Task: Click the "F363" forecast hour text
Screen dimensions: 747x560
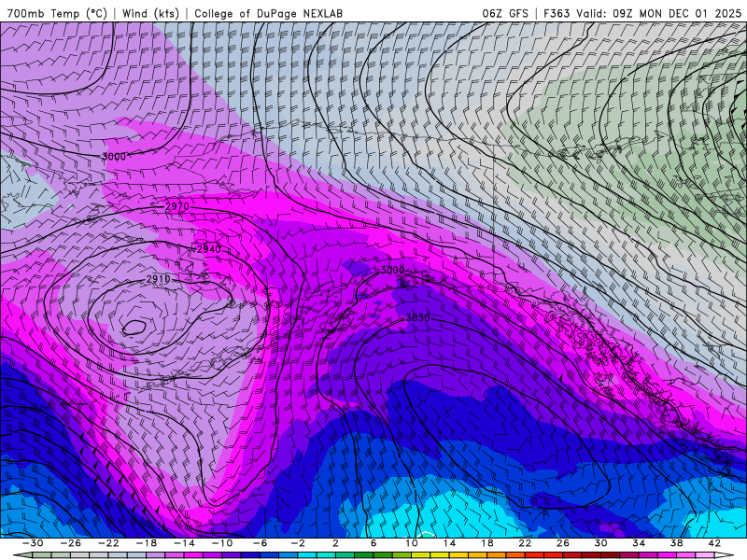Action: point(557,14)
